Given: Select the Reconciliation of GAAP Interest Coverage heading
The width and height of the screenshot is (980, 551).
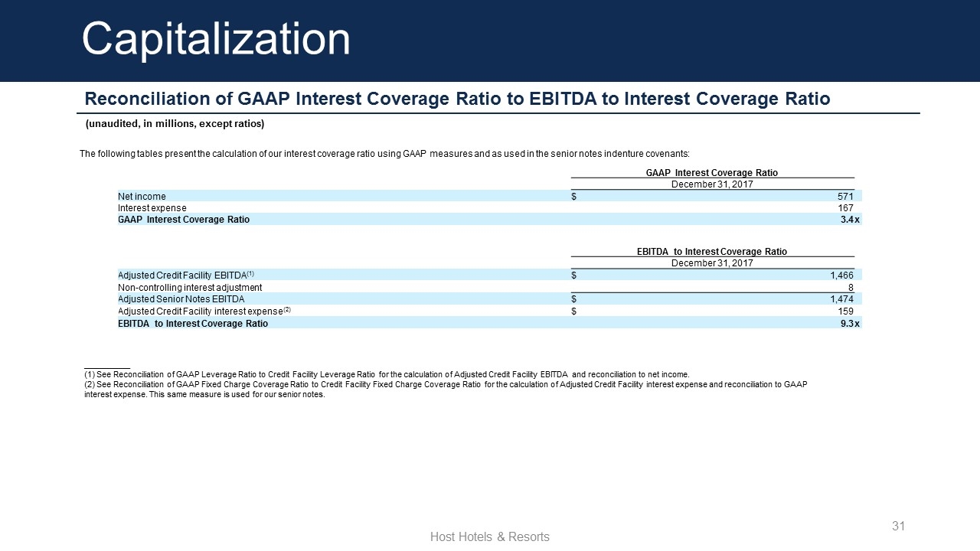Looking at the screenshot, I should [x=457, y=99].
